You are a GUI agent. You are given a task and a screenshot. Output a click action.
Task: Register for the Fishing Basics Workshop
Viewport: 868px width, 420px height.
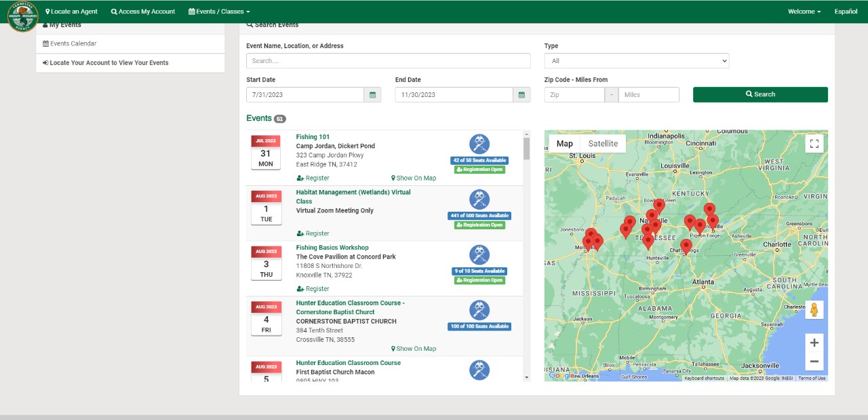pyautogui.click(x=313, y=289)
